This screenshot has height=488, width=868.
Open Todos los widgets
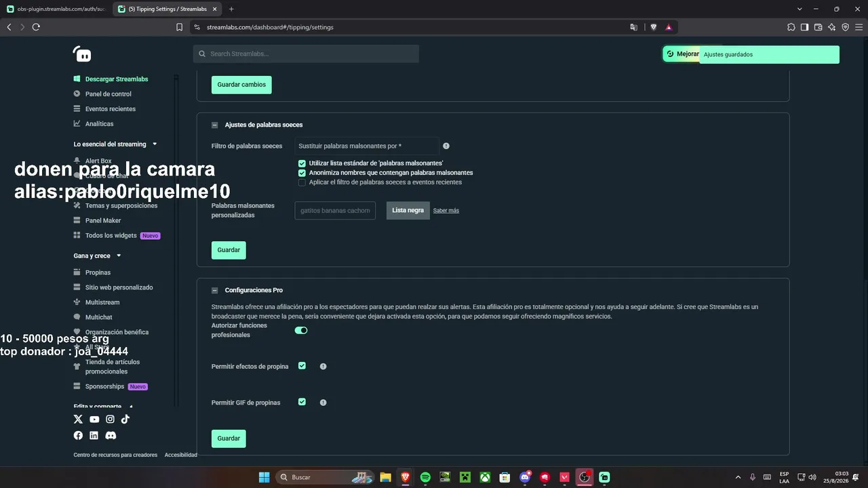pos(117,236)
